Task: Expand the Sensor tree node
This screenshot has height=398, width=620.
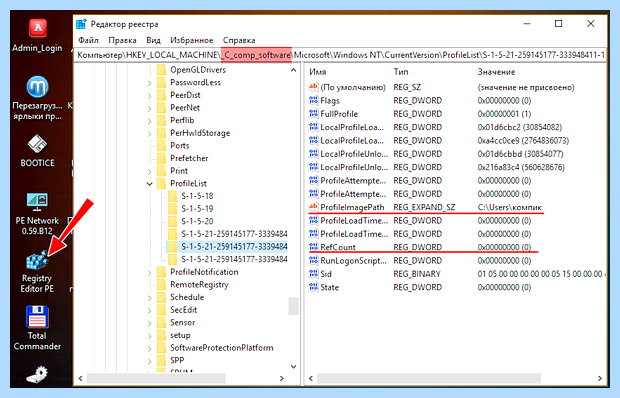Action: click(149, 323)
